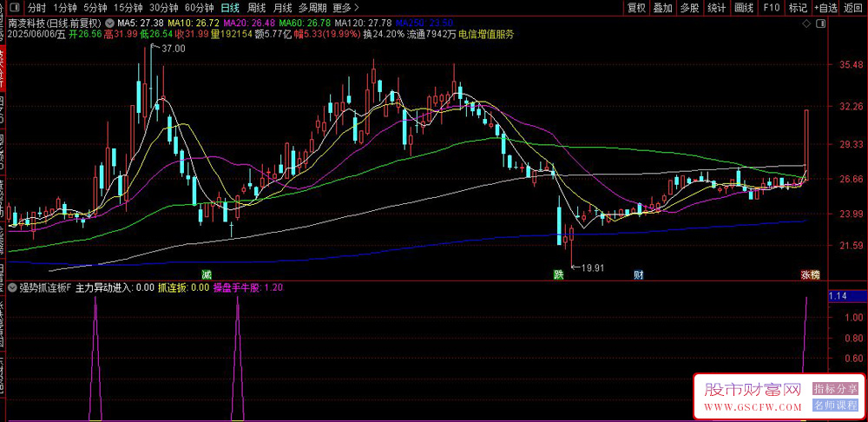Select the 1分钟 period

coord(65,8)
